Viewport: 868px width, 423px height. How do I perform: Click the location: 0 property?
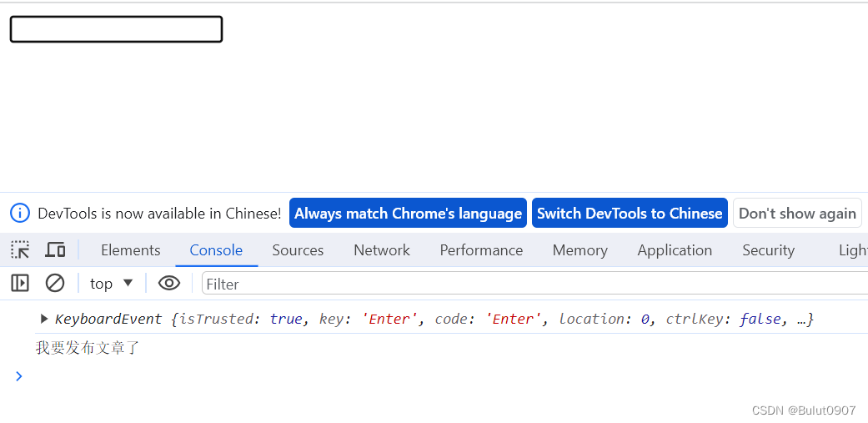coord(604,319)
